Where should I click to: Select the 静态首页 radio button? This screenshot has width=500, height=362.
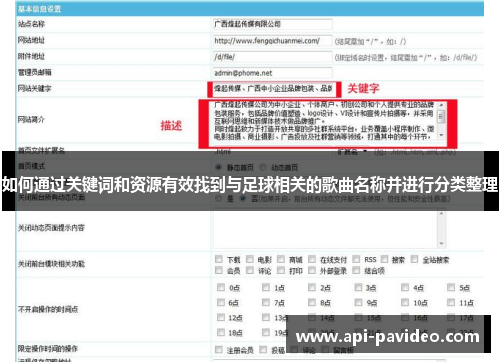tap(219, 167)
